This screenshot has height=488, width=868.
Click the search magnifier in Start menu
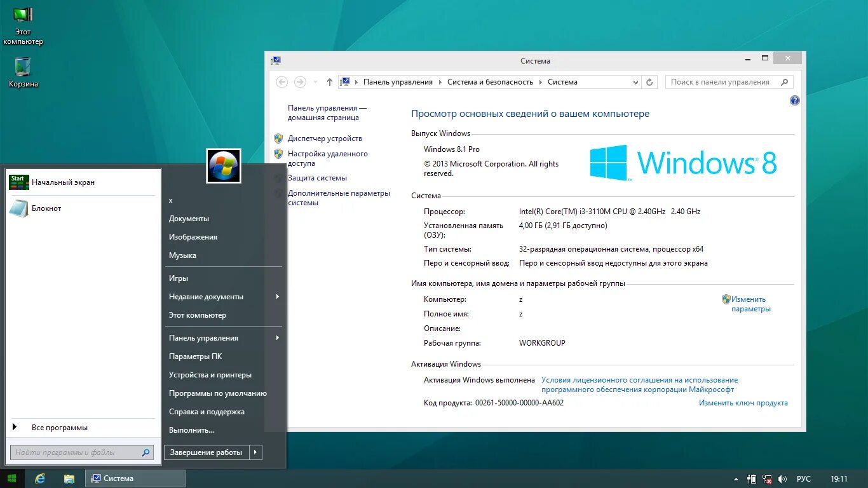(146, 452)
